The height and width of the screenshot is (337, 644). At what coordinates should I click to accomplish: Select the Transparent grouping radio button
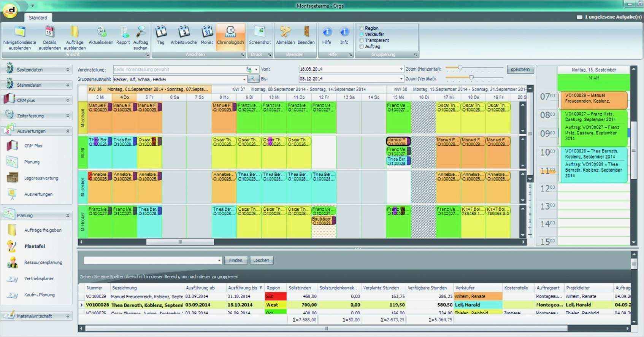point(362,40)
